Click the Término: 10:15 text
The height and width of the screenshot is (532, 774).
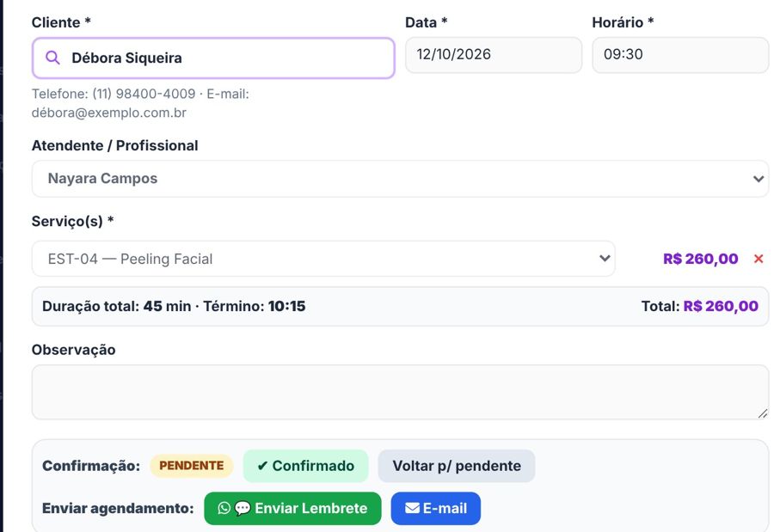pyautogui.click(x=255, y=306)
